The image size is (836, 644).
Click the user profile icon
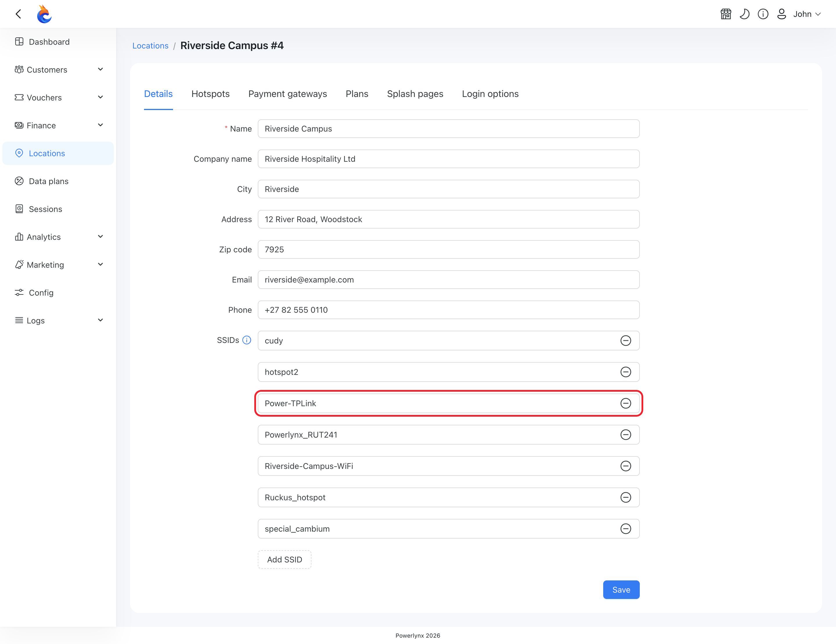tap(782, 14)
